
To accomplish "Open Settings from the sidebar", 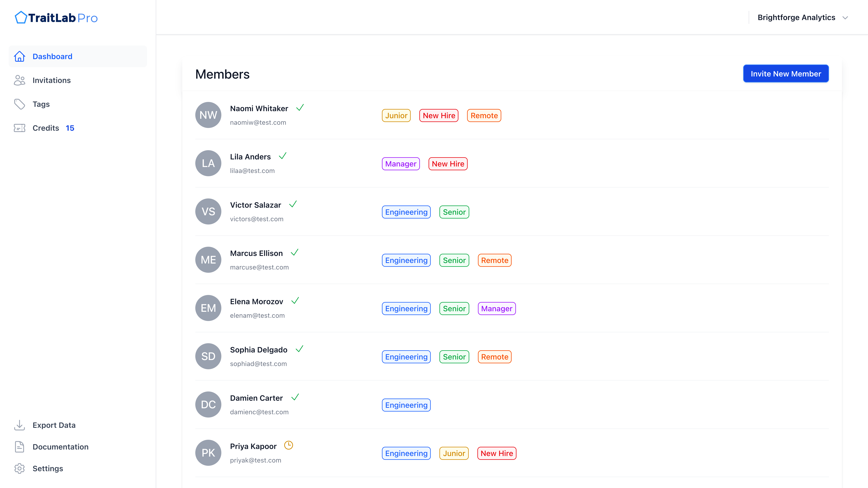I will pyautogui.click(x=78, y=468).
